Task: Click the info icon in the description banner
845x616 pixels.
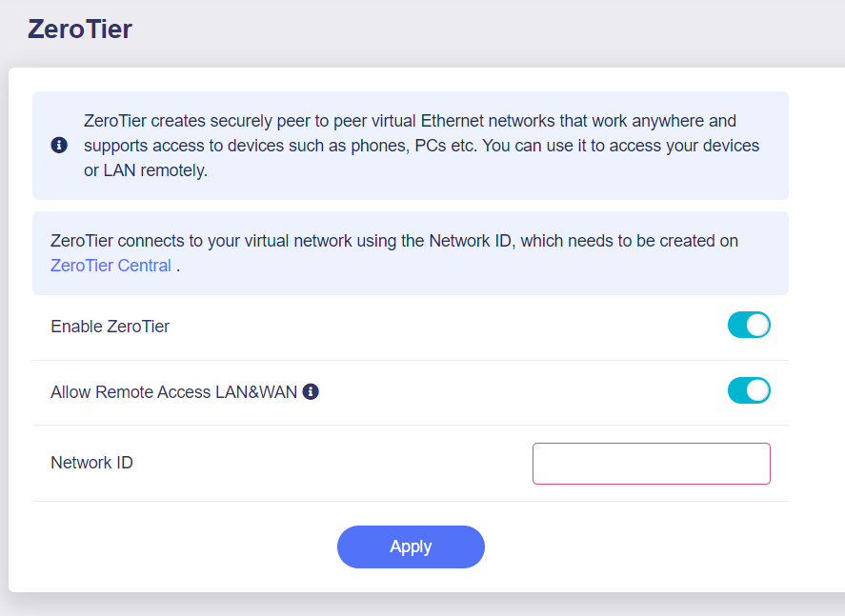Action: coord(59,145)
